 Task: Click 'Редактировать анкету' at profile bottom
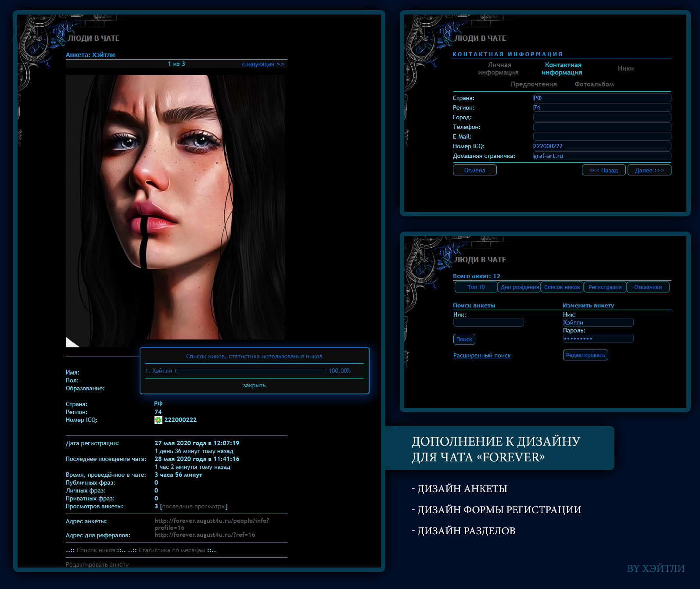tap(97, 564)
